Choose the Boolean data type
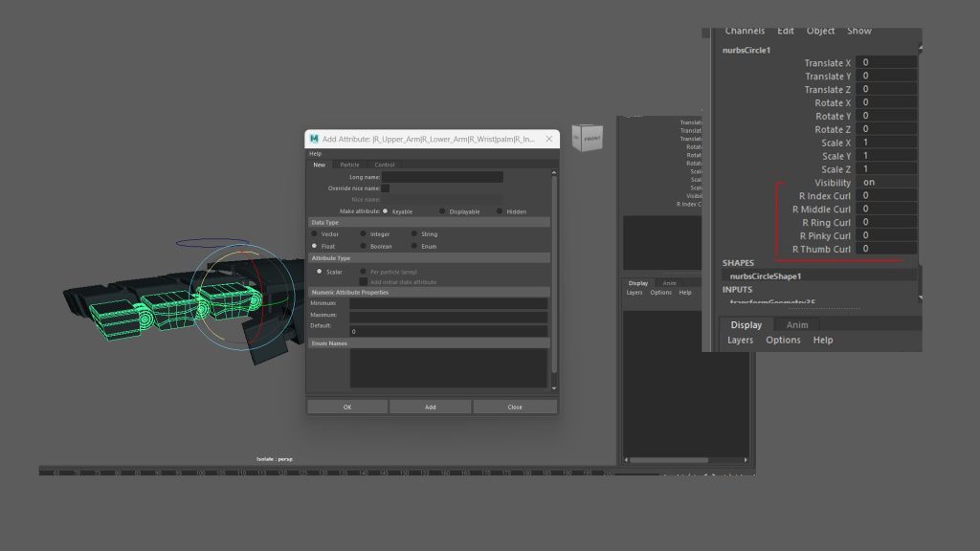Image resolution: width=980 pixels, height=551 pixels. [x=363, y=246]
